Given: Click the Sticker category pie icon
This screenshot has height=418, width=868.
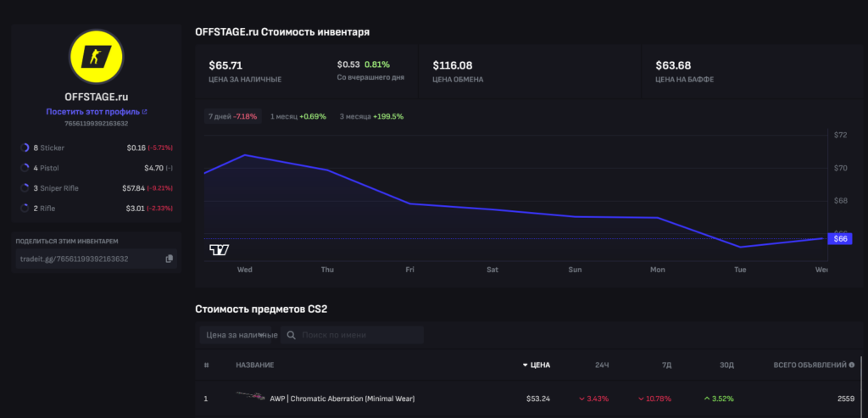Looking at the screenshot, I should 25,148.
